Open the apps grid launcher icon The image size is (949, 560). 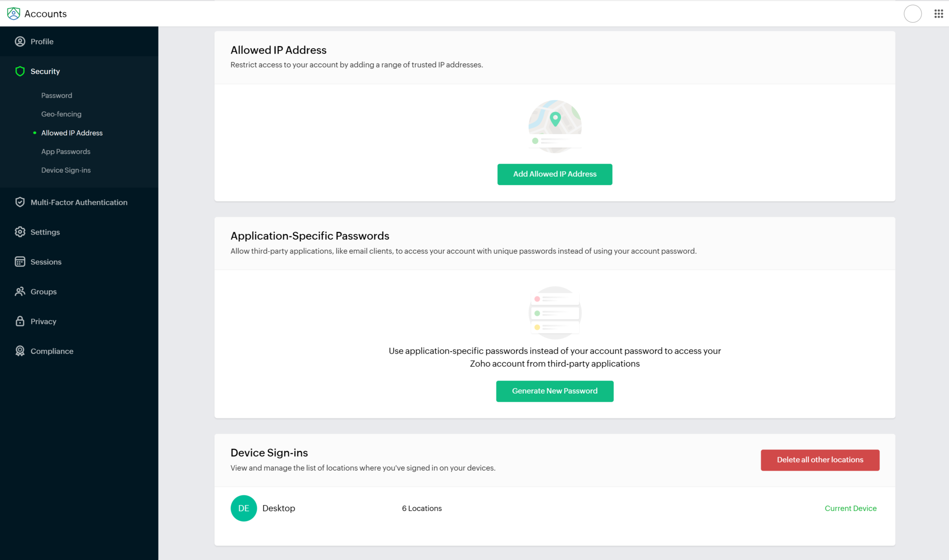(x=938, y=14)
